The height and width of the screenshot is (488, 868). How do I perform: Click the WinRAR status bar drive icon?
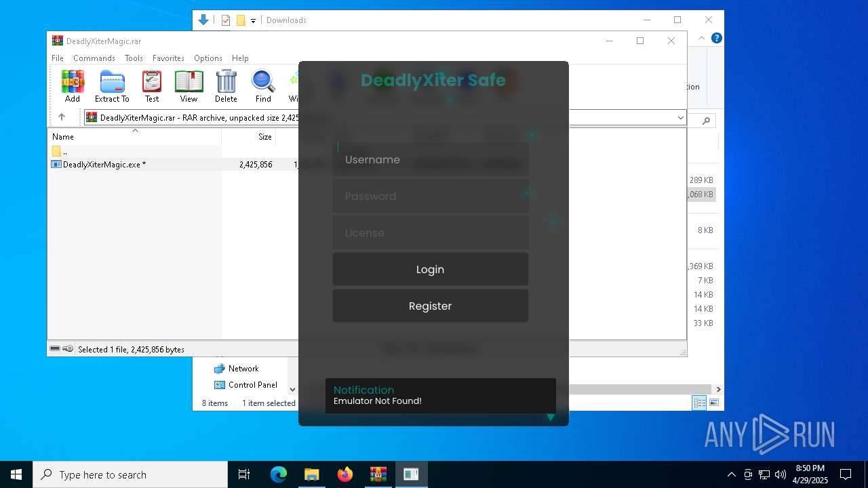(x=56, y=348)
